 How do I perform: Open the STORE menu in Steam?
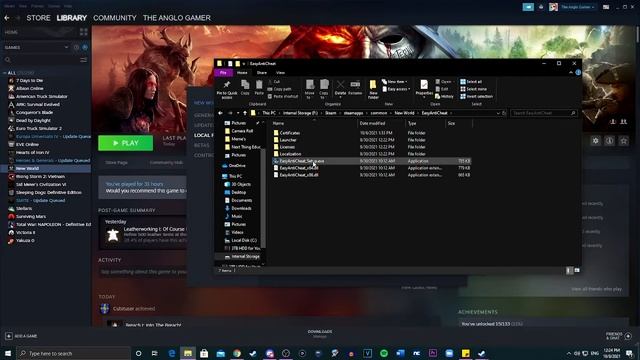point(38,18)
